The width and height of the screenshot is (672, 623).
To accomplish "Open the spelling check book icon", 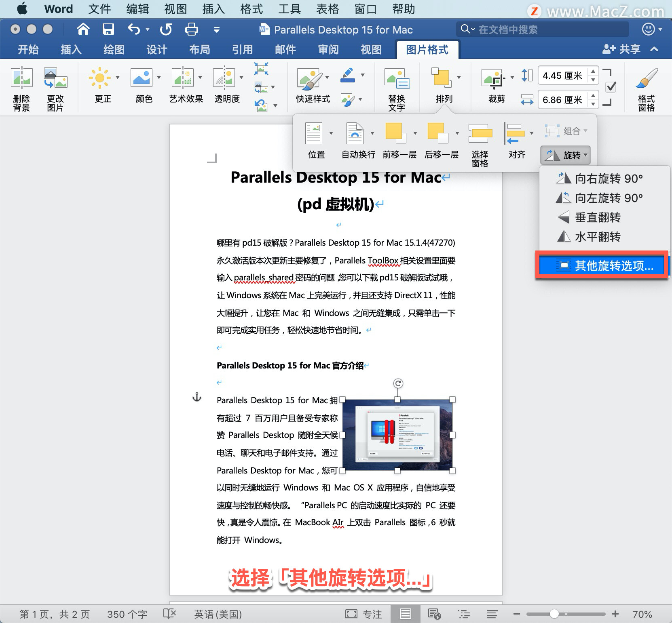I will [170, 614].
